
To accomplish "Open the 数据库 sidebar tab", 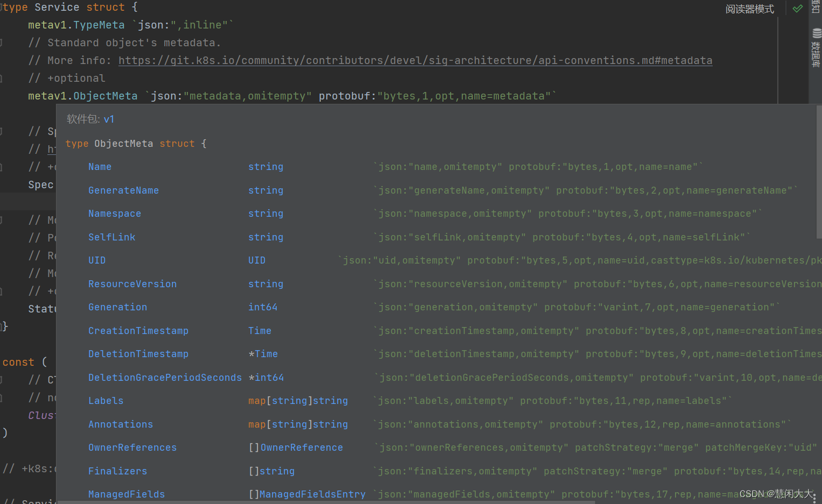I will pyautogui.click(x=816, y=54).
